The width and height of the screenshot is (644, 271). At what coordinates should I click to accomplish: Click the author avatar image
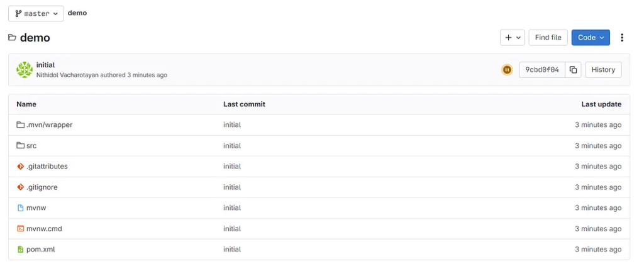[x=25, y=70]
